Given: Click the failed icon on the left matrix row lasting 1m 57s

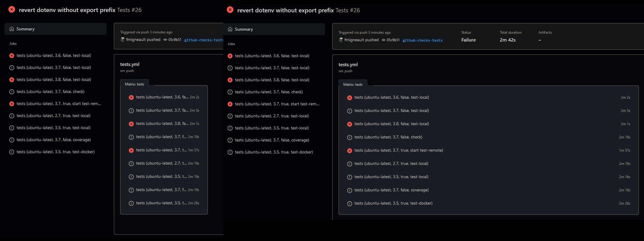Looking at the screenshot, I should pos(131,150).
